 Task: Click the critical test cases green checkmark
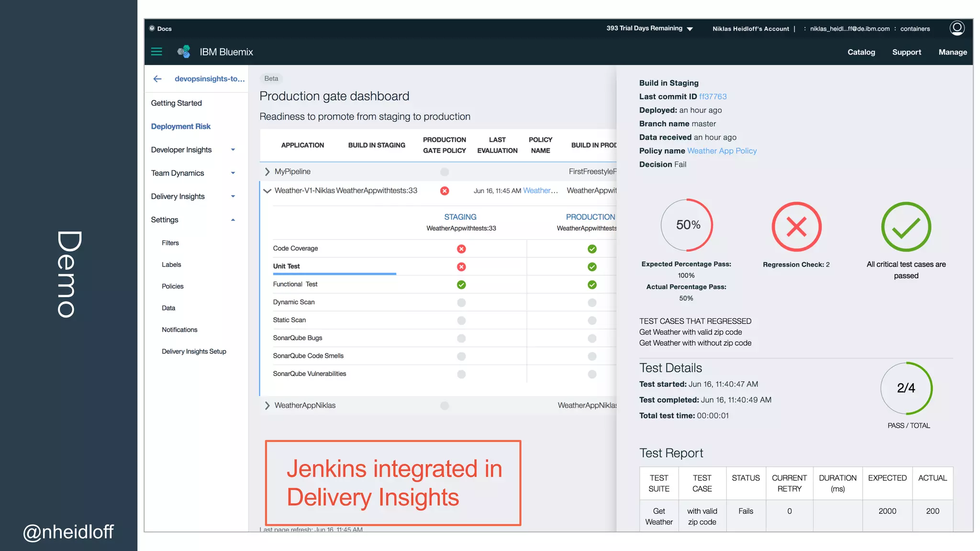tap(906, 227)
